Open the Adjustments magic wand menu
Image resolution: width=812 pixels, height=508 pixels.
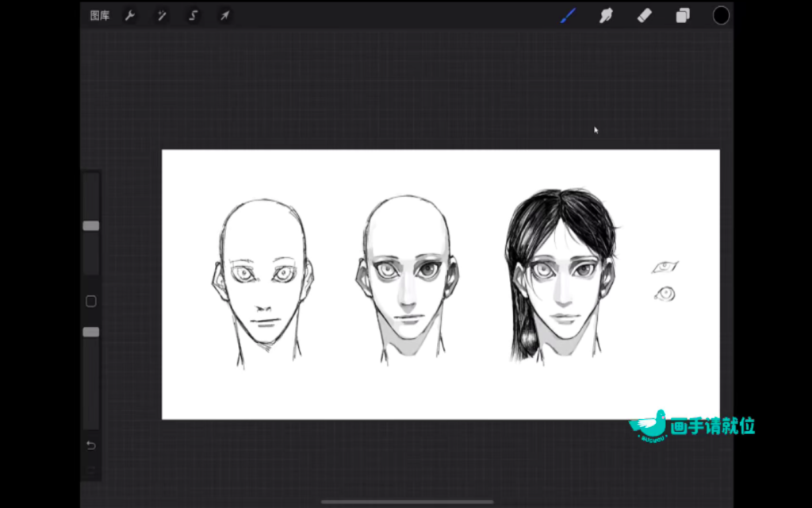point(162,16)
